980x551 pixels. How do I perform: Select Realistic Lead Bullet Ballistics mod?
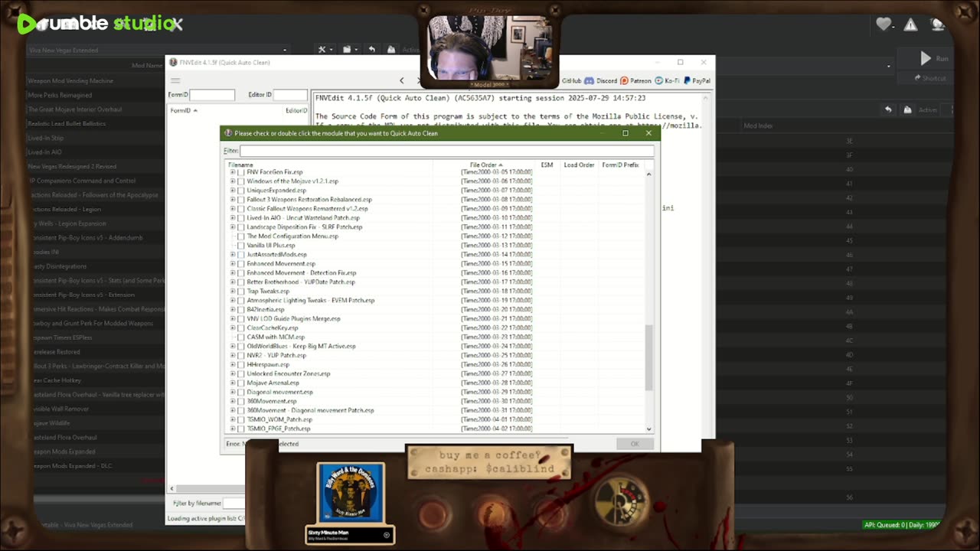(x=67, y=123)
